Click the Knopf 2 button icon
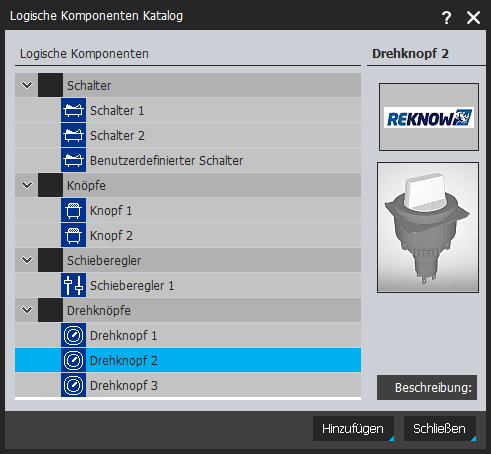 click(x=73, y=235)
